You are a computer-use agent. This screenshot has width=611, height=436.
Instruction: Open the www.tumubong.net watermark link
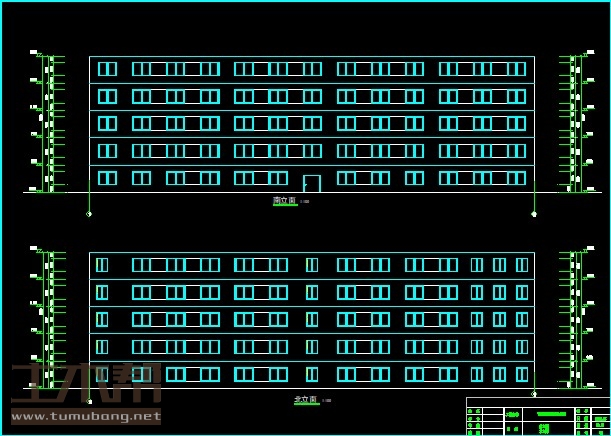pos(84,416)
